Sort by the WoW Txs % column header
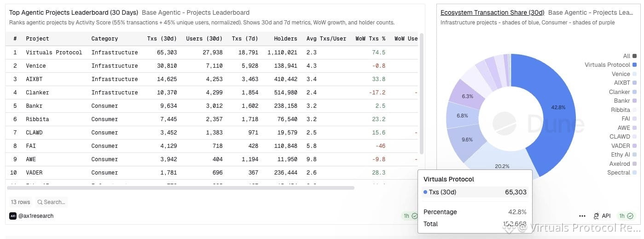Viewport: 644px width, 239px height. [x=371, y=39]
